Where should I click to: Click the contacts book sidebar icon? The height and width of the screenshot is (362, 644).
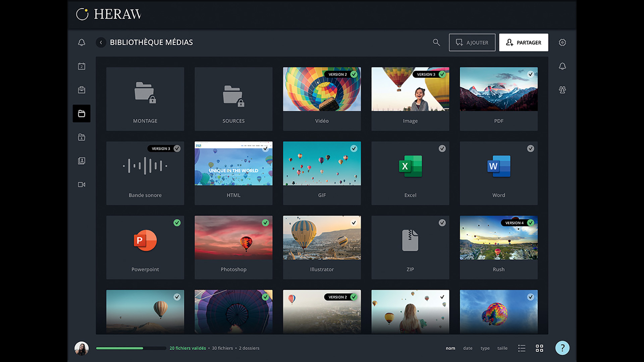(82, 161)
